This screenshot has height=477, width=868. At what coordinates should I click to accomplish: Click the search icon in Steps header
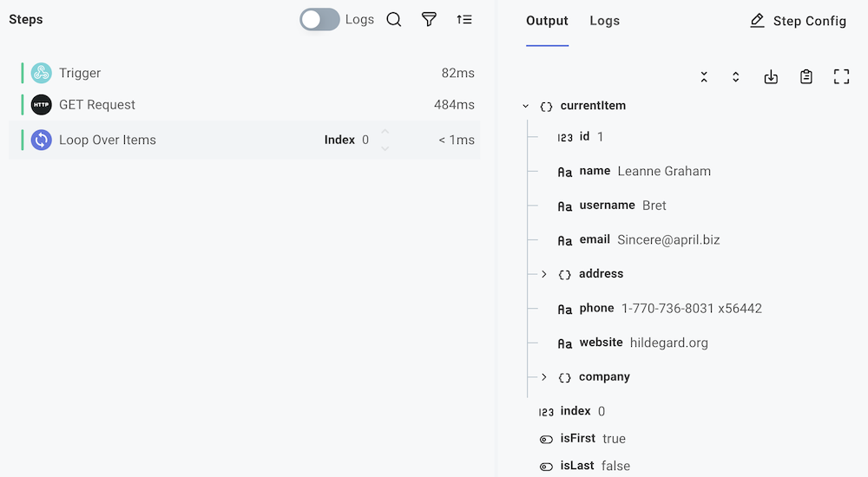(394, 20)
